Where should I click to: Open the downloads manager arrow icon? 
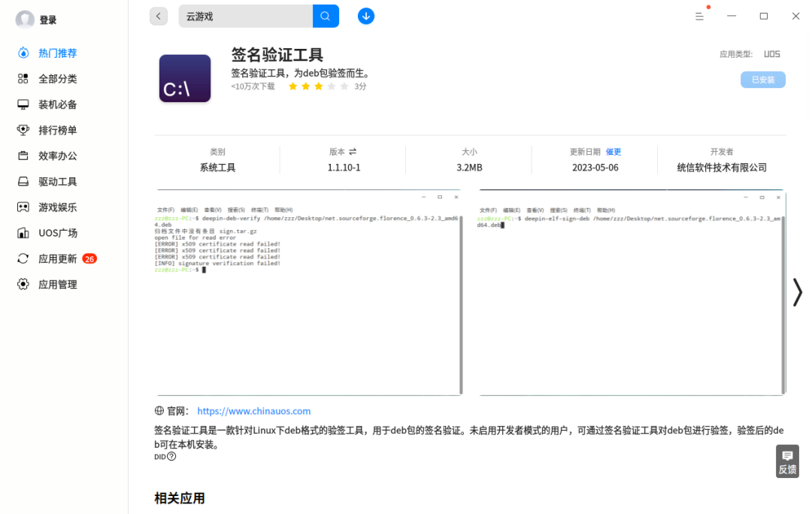(x=366, y=16)
